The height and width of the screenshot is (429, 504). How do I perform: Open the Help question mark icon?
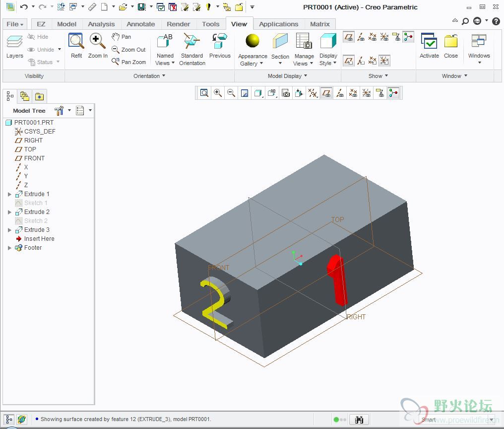tap(496, 21)
